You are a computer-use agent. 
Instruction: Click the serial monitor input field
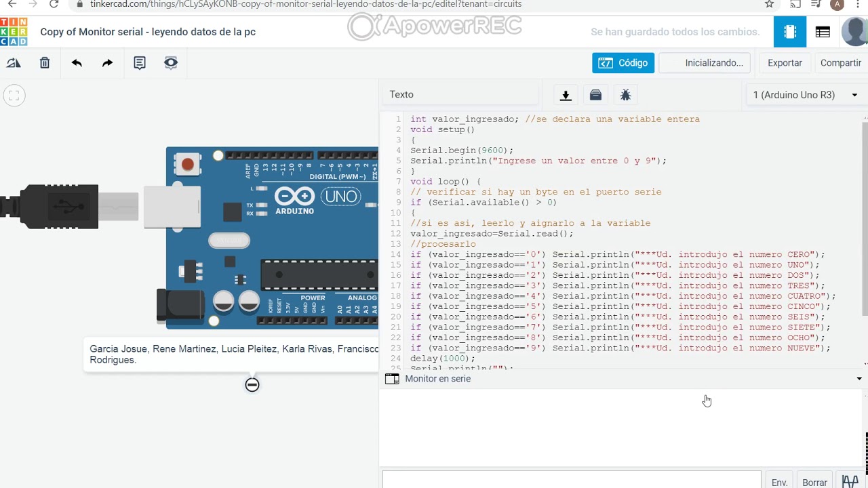point(572,481)
